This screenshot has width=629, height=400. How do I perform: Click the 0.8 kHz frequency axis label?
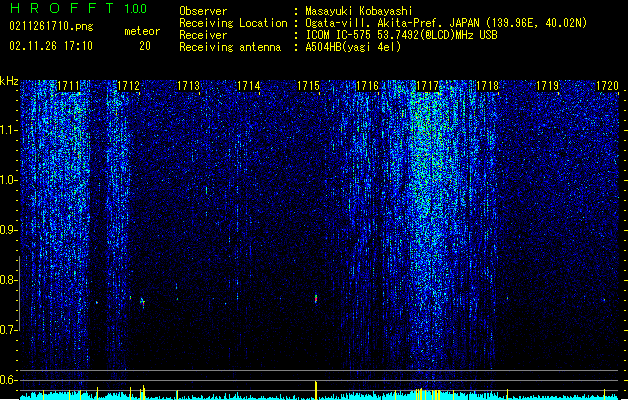tap(9, 280)
